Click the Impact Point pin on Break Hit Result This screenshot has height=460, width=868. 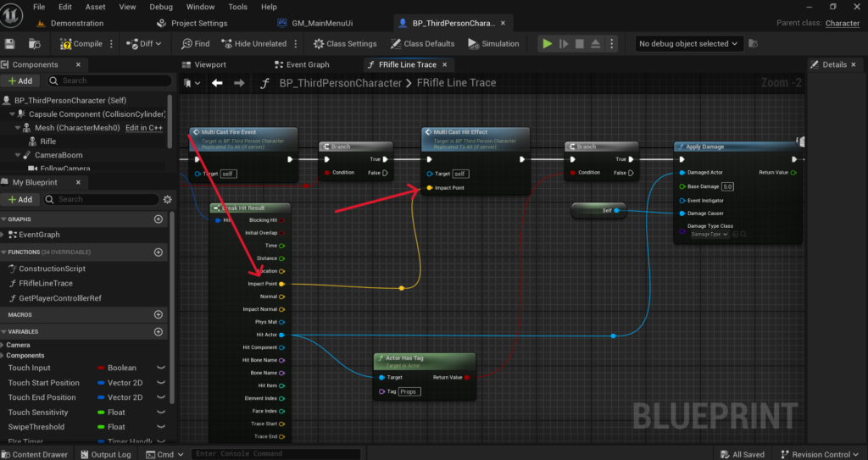(281, 284)
